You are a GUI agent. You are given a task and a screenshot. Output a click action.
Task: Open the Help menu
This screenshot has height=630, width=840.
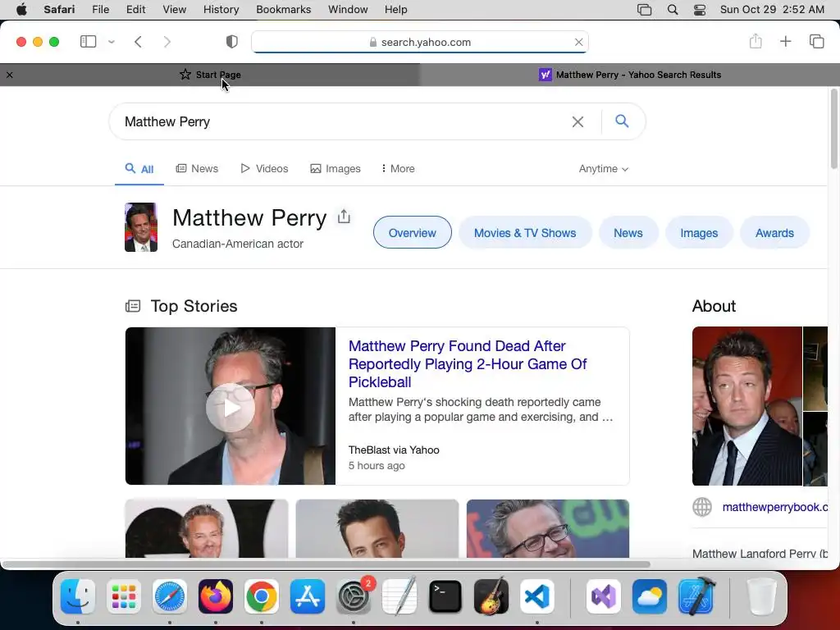tap(396, 10)
